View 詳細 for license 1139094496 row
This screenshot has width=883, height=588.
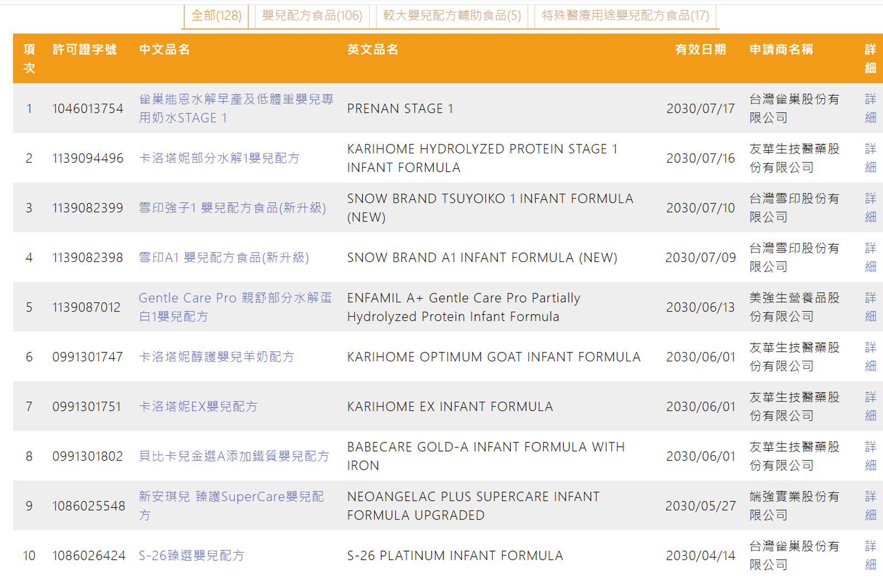point(870,158)
